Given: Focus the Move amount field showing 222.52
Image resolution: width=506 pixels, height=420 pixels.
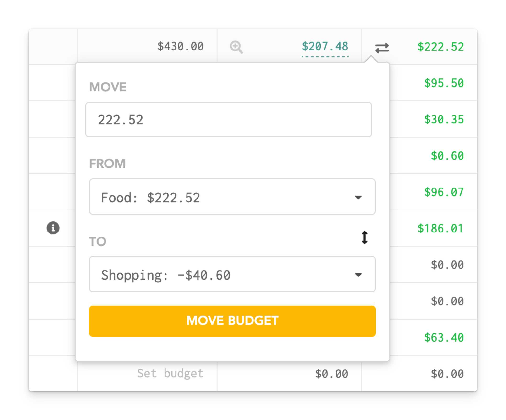Looking at the screenshot, I should pyautogui.click(x=228, y=120).
